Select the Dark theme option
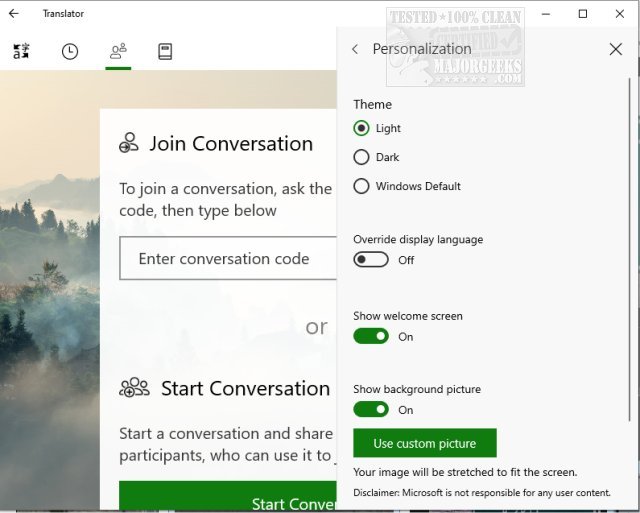640x513 pixels. click(x=376, y=157)
